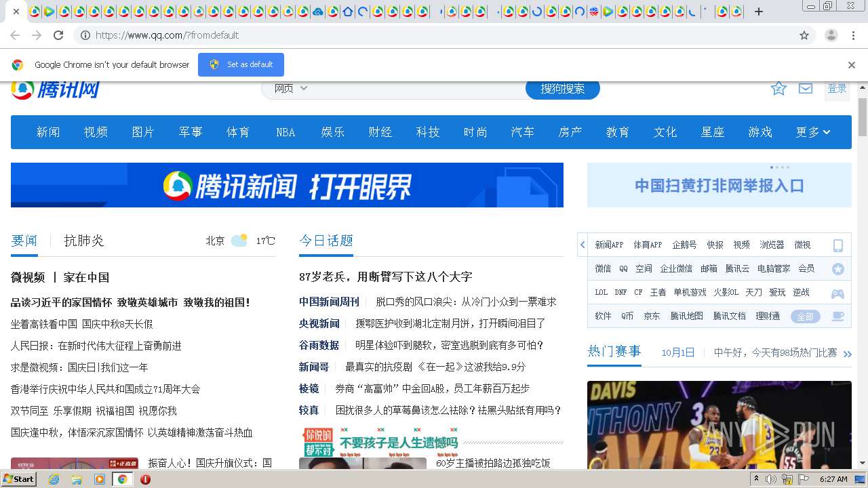Click the 登录 login link
The width and height of the screenshot is (868, 488).
[x=837, y=89]
